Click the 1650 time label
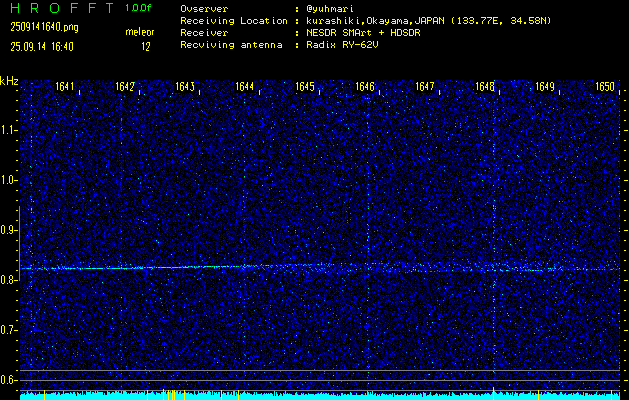The width and height of the screenshot is (629, 400). point(605,86)
